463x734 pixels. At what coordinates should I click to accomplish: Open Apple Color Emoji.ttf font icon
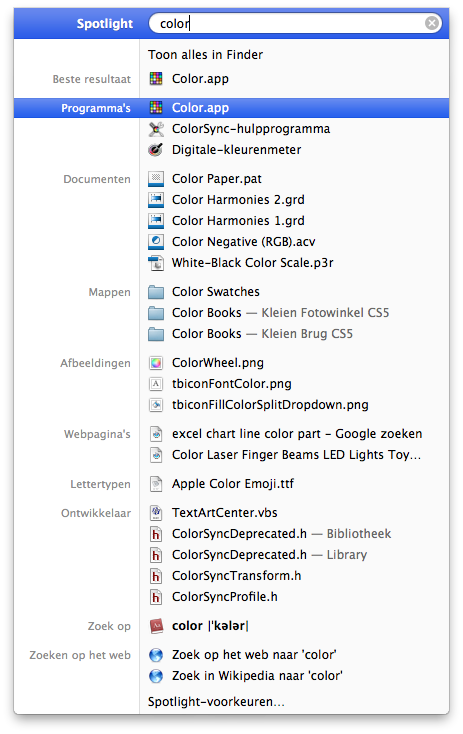click(156, 484)
